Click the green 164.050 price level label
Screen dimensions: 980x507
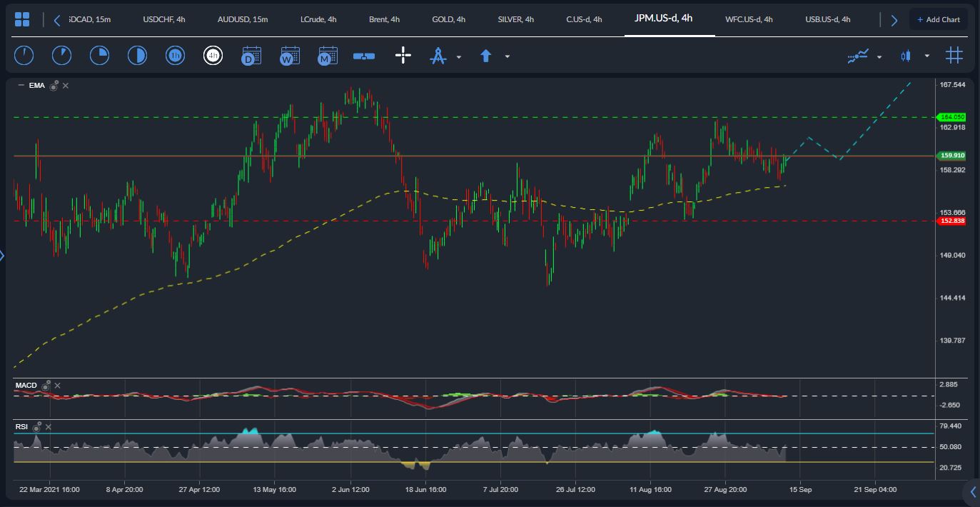(953, 117)
